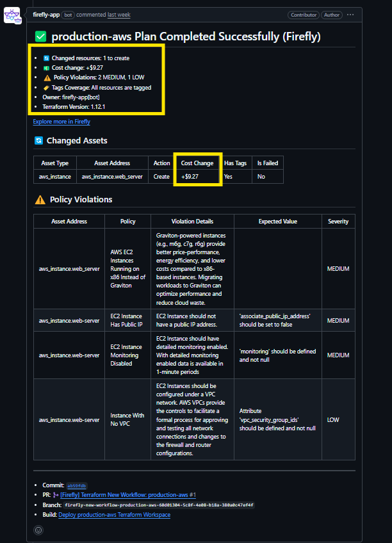Viewport: 392px width, 543px height.
Task: Click Graviton-powered instances violation details text
Action: pos(192,269)
